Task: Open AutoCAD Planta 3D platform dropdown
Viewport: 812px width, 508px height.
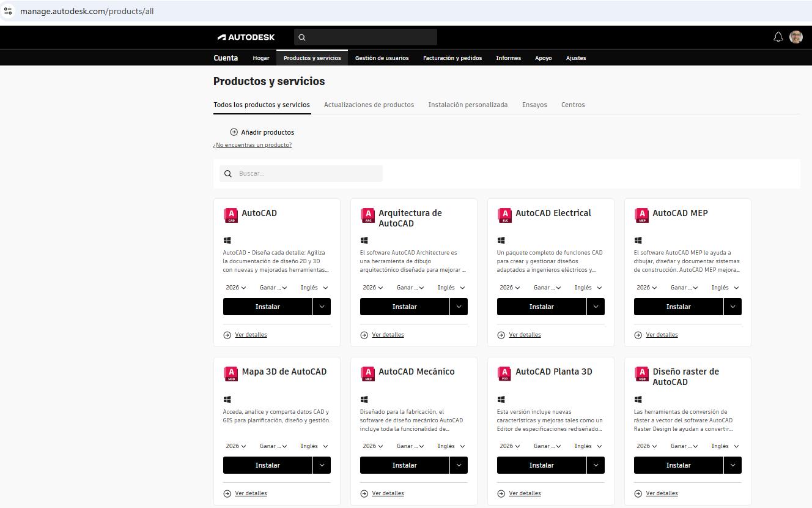Action: point(547,446)
